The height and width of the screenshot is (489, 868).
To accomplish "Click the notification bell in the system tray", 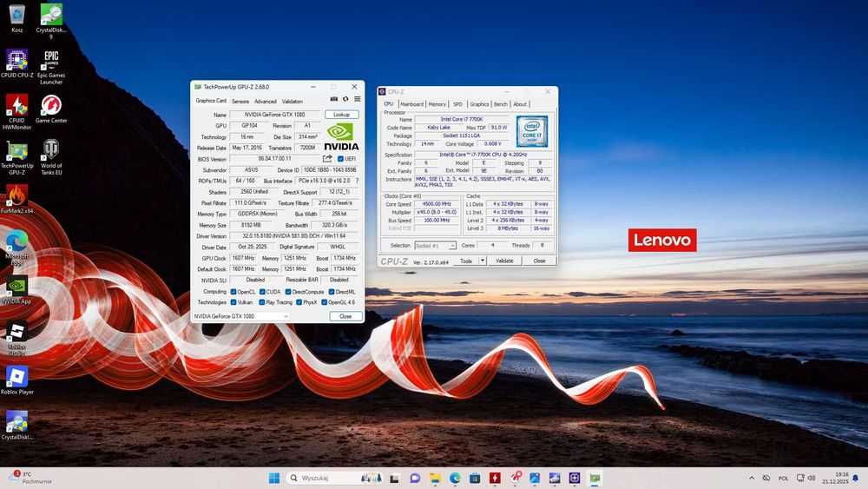I will (856, 478).
